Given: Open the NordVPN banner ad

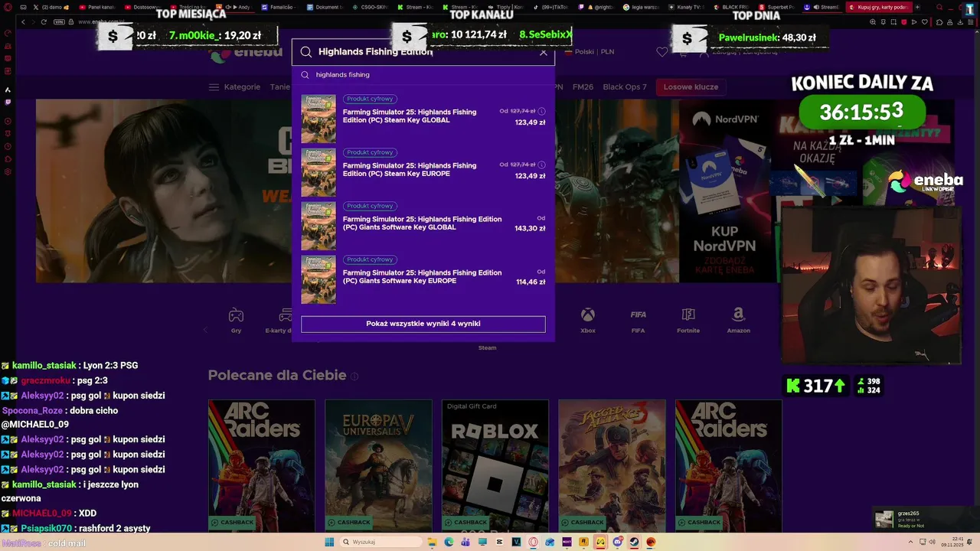Looking at the screenshot, I should [724, 191].
